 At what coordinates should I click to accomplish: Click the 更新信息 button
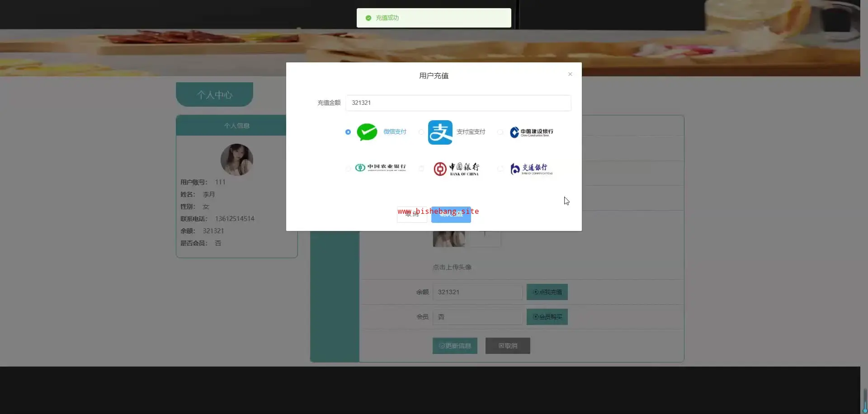pos(455,346)
